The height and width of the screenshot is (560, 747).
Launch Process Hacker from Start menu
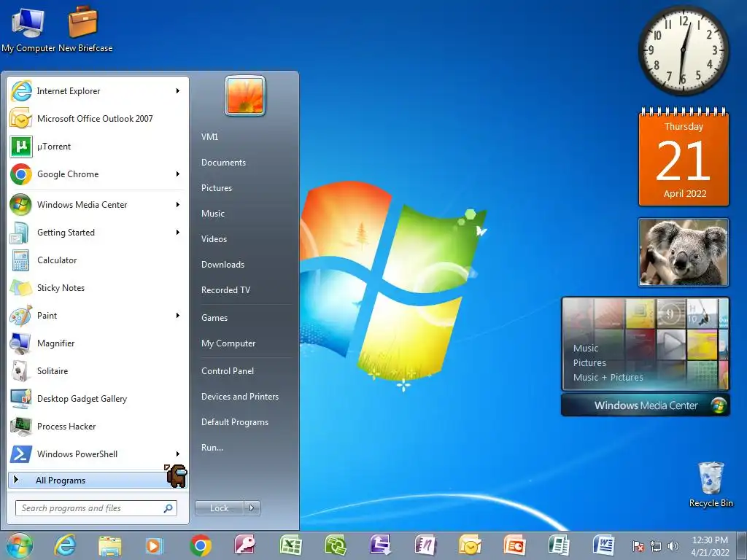click(98, 426)
